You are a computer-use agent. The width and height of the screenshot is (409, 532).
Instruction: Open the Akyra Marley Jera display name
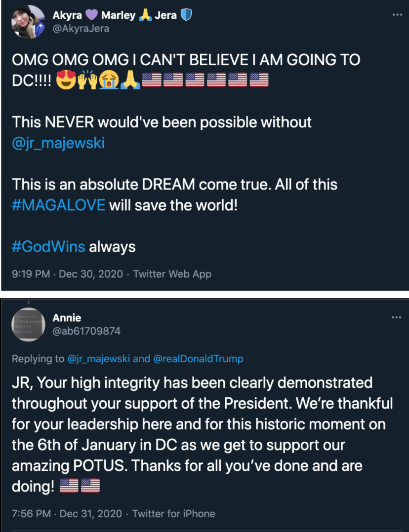[115, 15]
